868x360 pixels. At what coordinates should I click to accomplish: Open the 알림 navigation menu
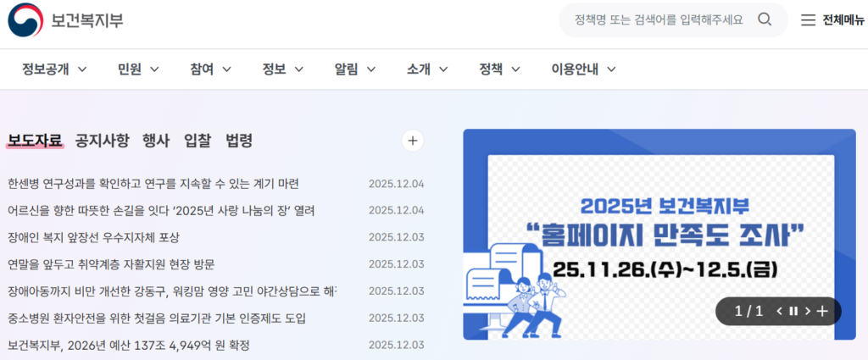pos(353,69)
